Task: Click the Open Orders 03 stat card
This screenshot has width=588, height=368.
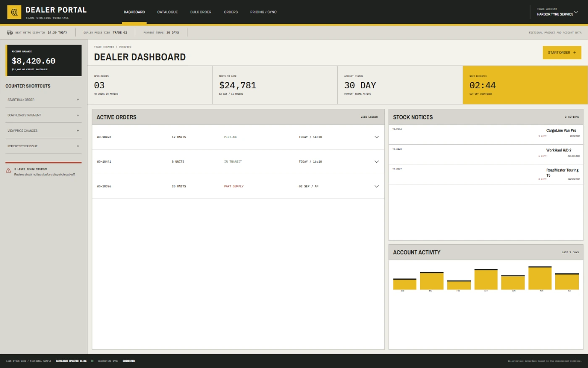Action: [150, 85]
